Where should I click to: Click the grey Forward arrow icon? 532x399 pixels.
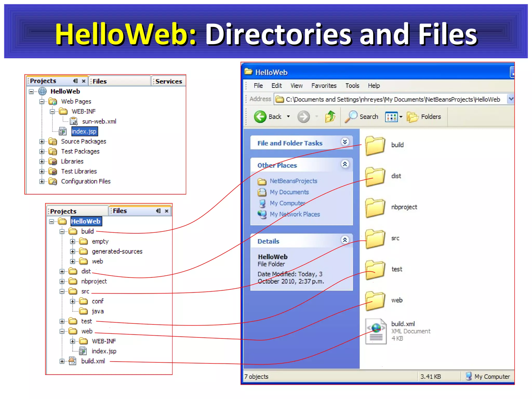coord(303,117)
